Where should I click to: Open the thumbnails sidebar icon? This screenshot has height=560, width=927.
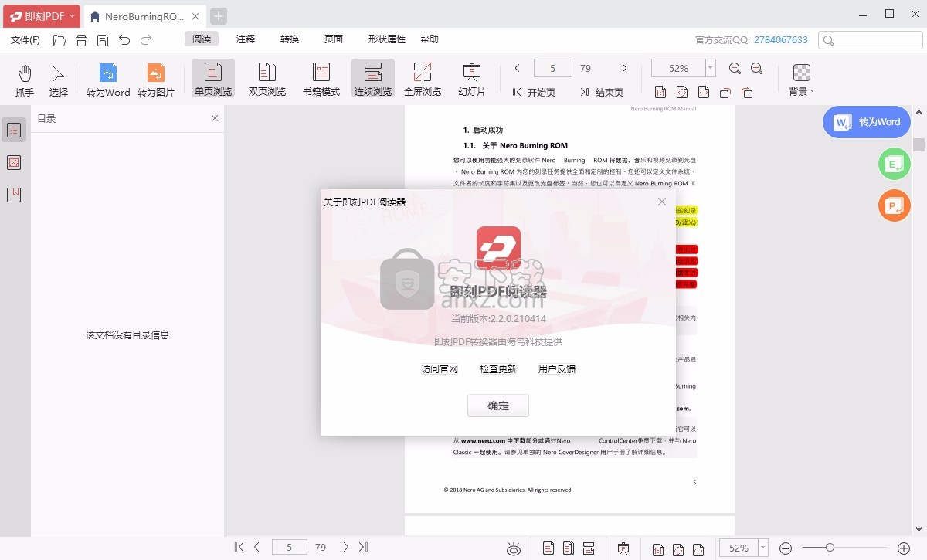[14, 163]
